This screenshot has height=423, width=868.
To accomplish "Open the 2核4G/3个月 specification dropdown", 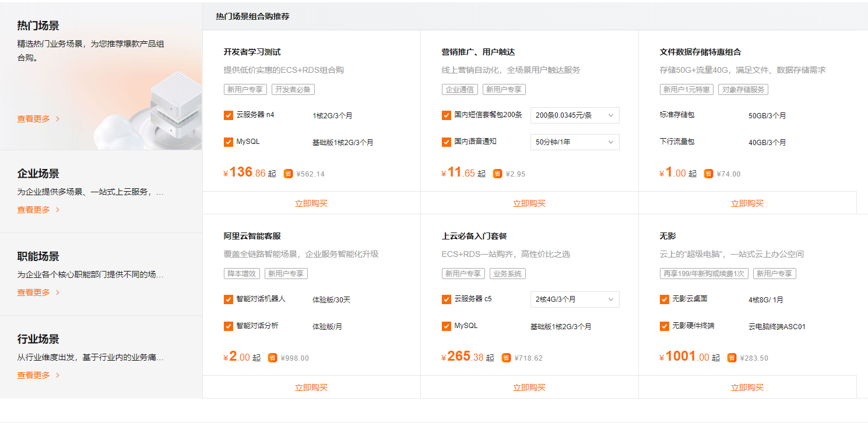I will (574, 299).
